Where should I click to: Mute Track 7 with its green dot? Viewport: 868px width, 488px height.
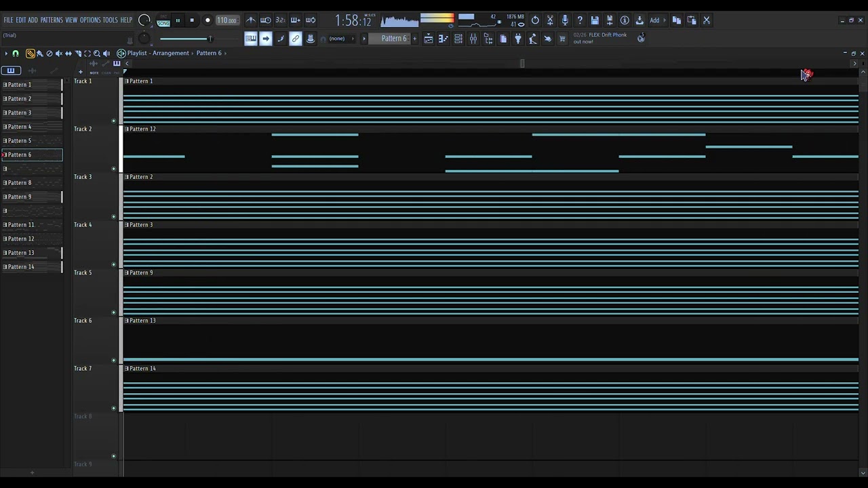pos(113,408)
